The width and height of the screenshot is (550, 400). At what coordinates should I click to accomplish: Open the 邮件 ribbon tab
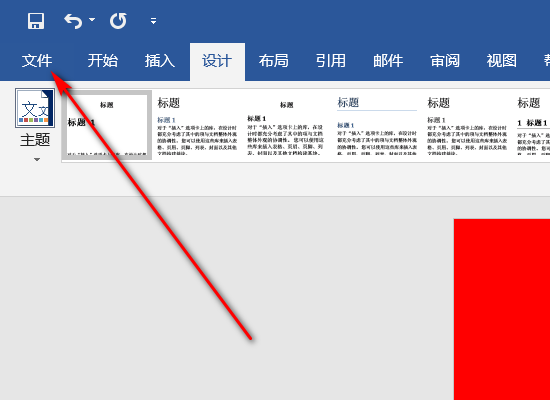pos(388,61)
